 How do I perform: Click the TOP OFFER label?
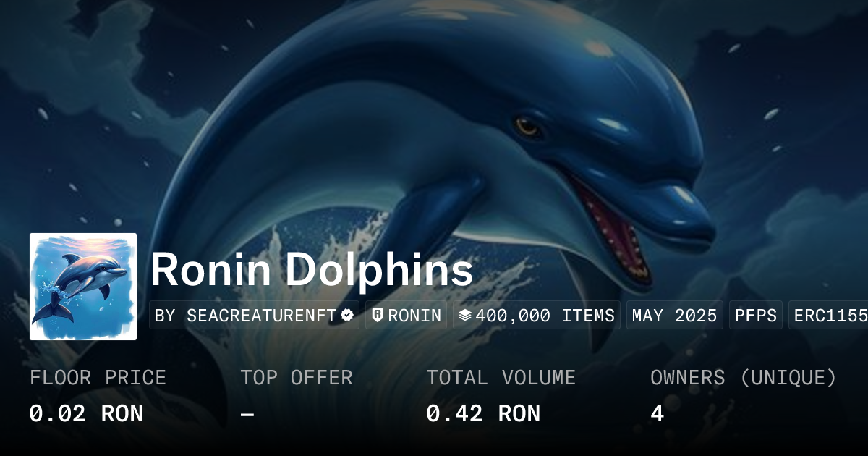click(297, 378)
